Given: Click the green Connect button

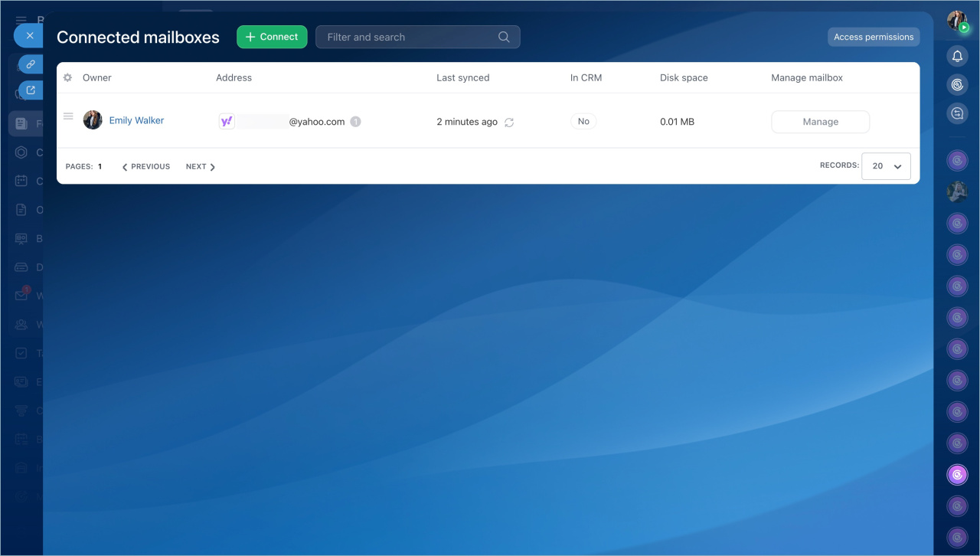Looking at the screenshot, I should pyautogui.click(x=272, y=37).
